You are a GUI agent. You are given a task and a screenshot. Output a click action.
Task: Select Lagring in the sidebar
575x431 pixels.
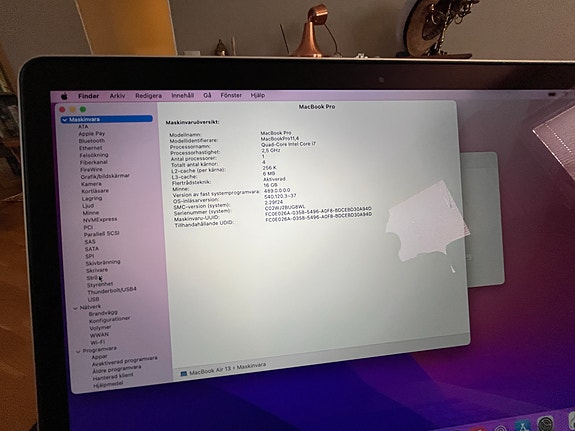92,198
